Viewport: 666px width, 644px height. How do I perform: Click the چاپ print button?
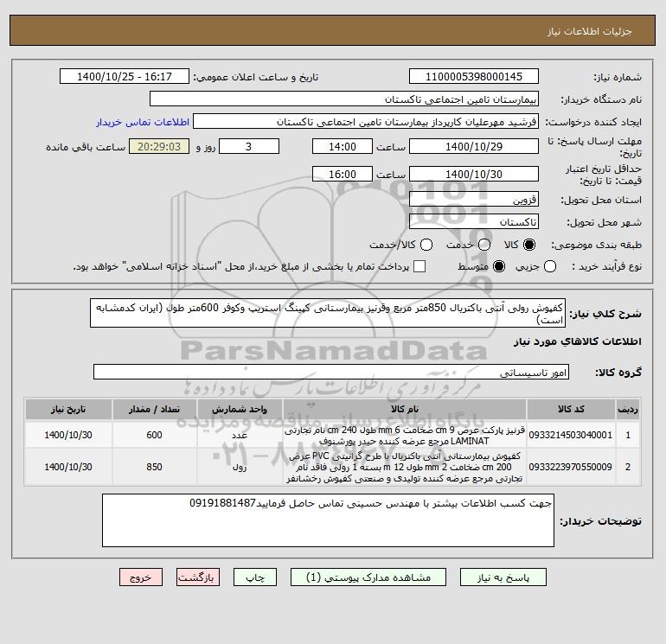pyautogui.click(x=255, y=577)
